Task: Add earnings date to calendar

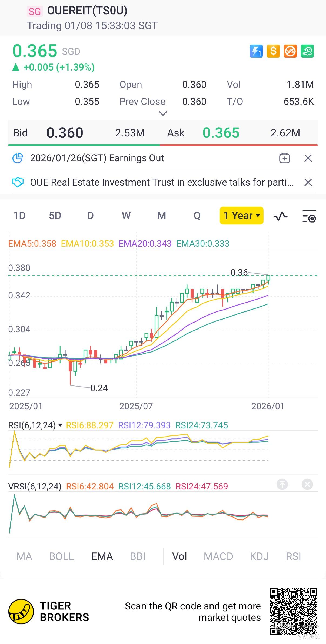Action: pyautogui.click(x=284, y=158)
